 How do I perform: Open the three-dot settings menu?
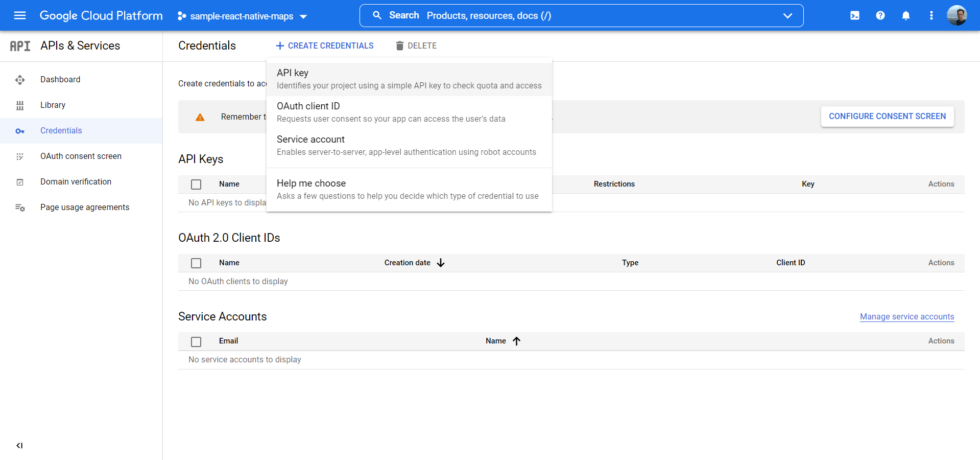pyautogui.click(x=931, y=15)
